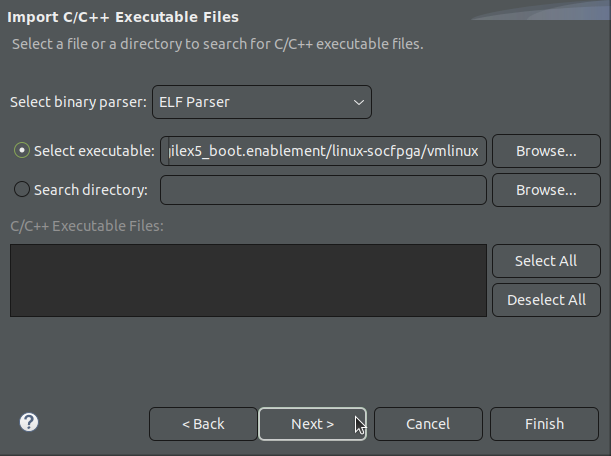Click the wizard description text under the title
The height and width of the screenshot is (456, 611).
click(216, 45)
